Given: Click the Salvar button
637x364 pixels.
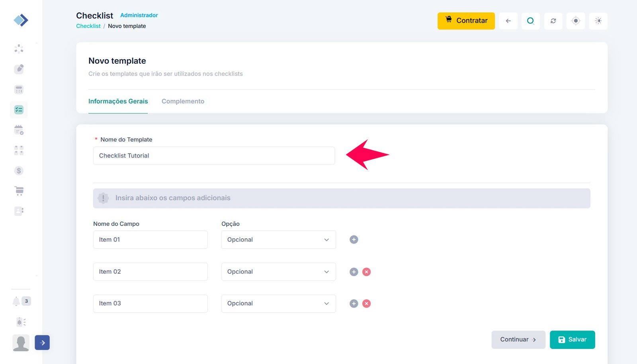Looking at the screenshot, I should point(572,340).
